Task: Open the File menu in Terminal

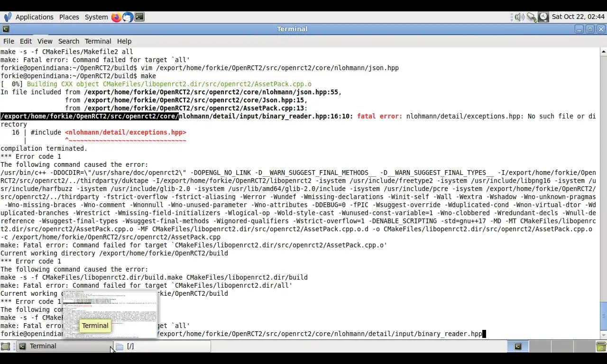Action: click(x=9, y=41)
